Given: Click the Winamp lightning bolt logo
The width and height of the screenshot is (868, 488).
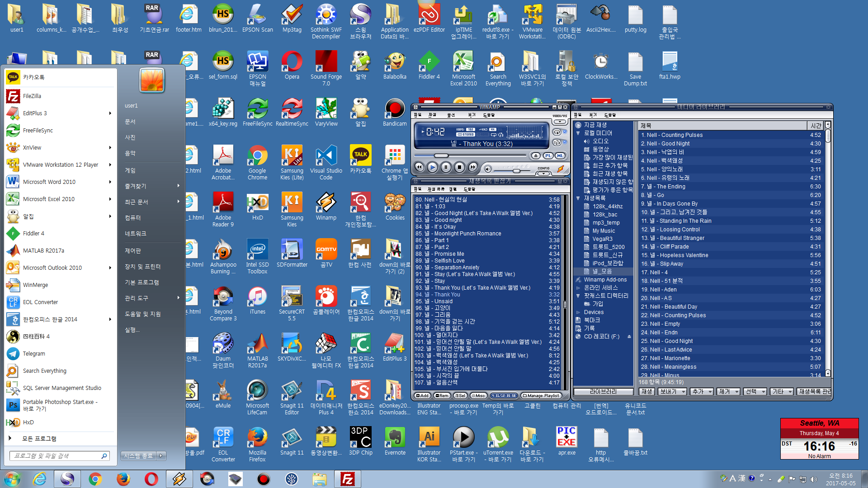Looking at the screenshot, I should click(561, 169).
